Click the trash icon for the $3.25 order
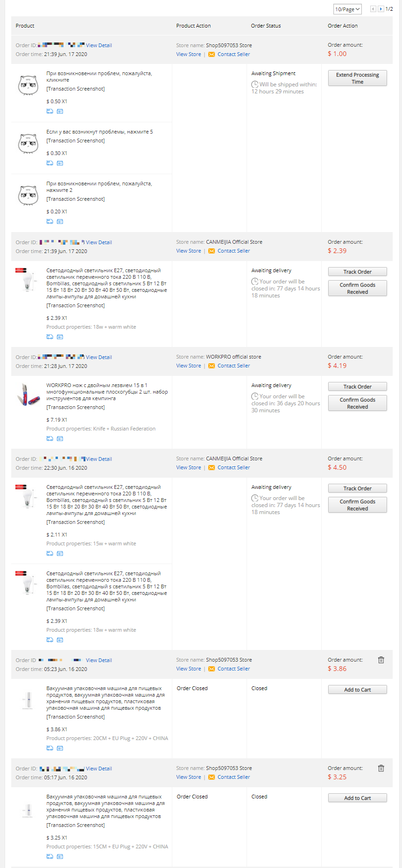 pyautogui.click(x=381, y=768)
